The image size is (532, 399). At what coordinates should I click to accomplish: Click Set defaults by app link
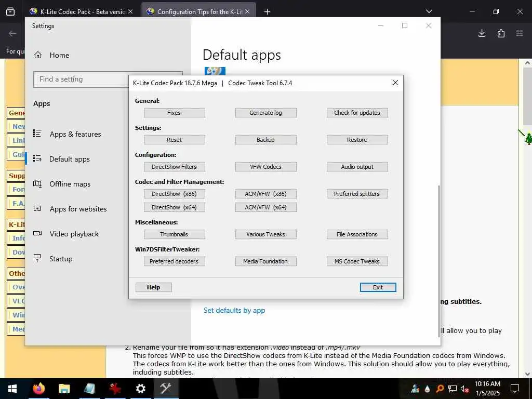(234, 311)
